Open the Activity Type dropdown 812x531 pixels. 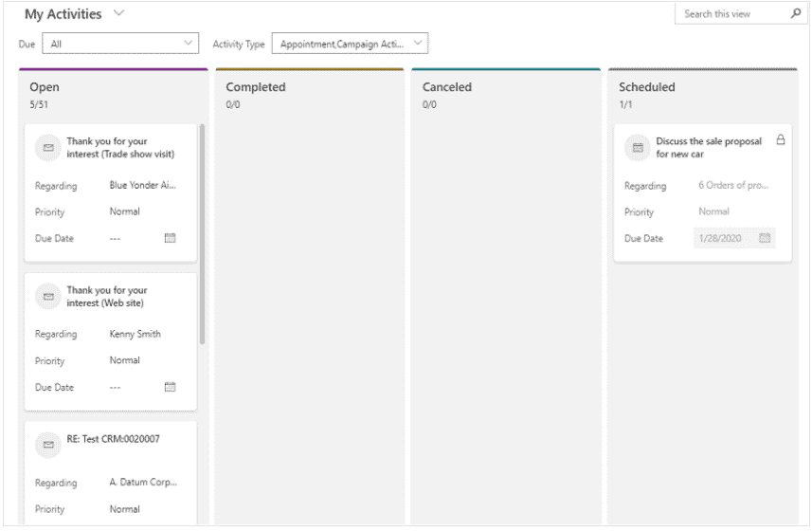tap(350, 44)
